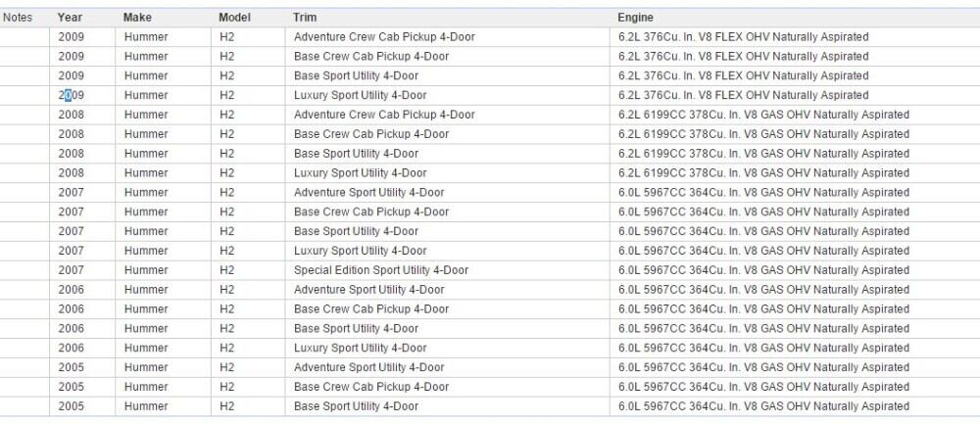This screenshot has width=980, height=424.
Task: Click the Engine column header
Action: point(635,18)
